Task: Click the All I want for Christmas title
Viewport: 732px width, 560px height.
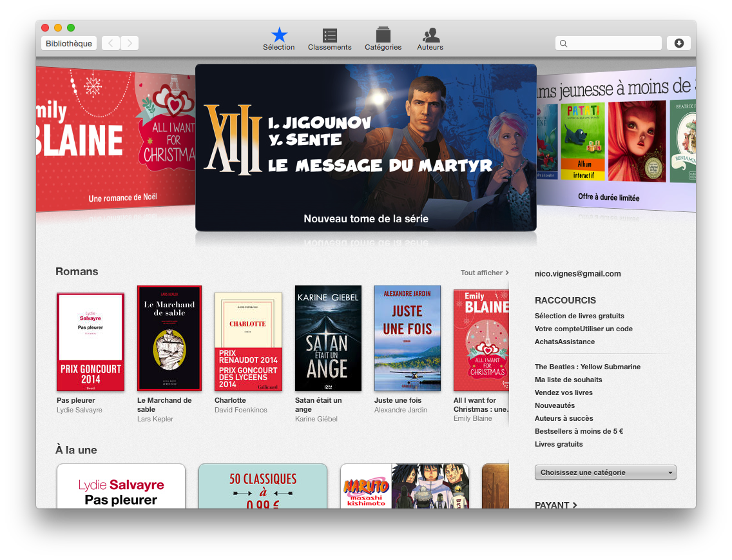Action: coord(481,405)
